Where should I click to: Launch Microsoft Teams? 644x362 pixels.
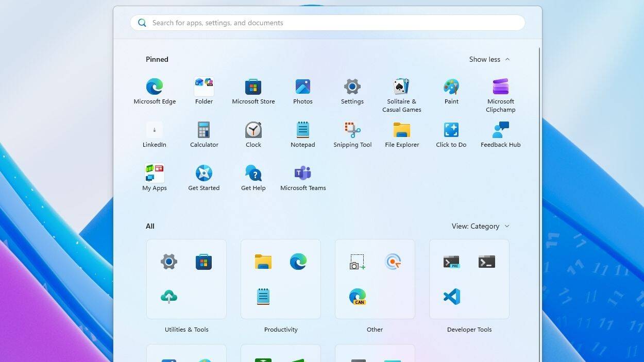303,178
